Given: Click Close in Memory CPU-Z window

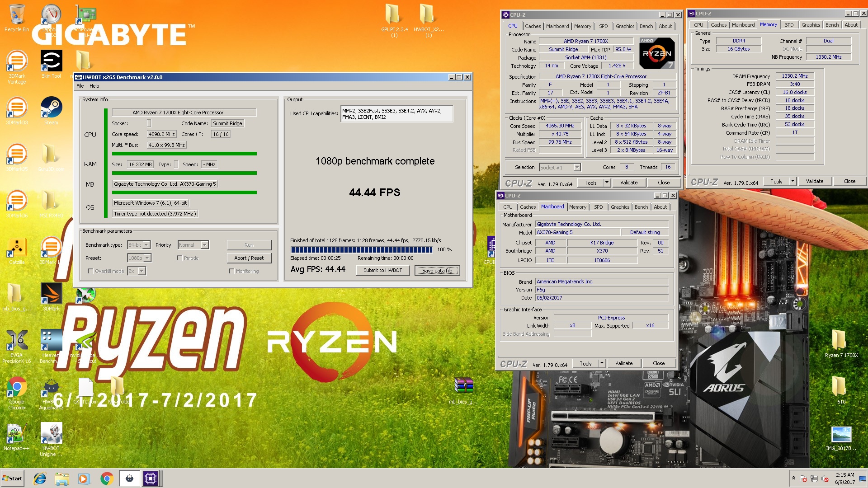Looking at the screenshot, I should [849, 181].
